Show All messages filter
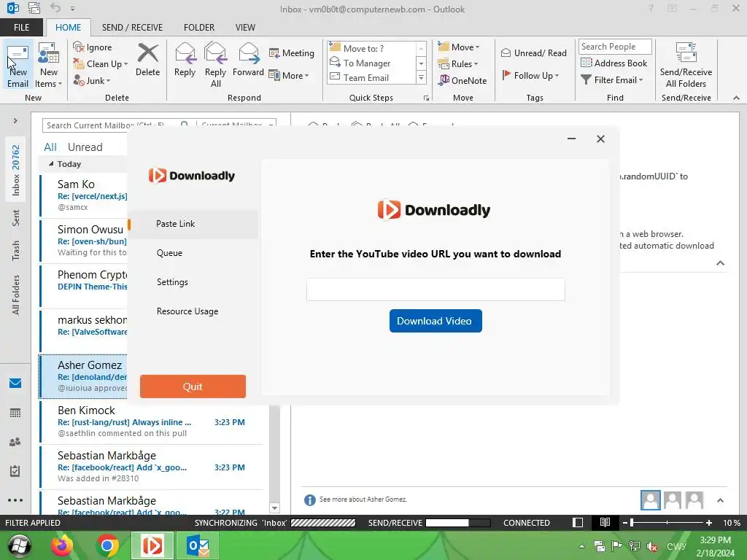The image size is (747, 560). pos(50,147)
